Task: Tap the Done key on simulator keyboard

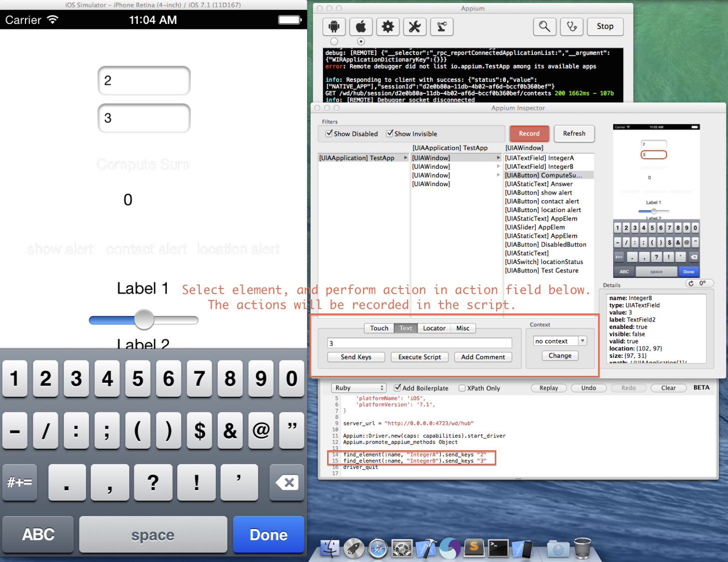Action: click(x=269, y=535)
